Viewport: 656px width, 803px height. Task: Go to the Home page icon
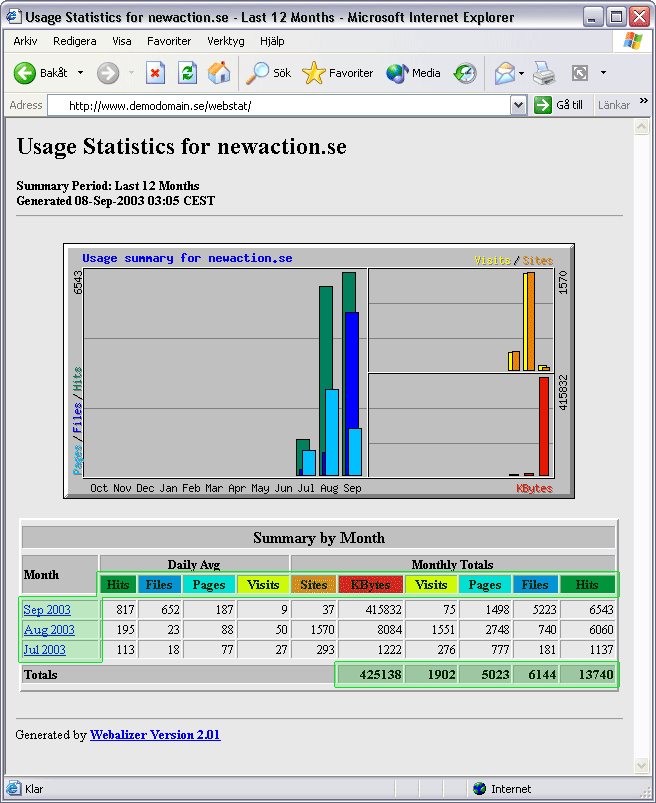coord(218,73)
